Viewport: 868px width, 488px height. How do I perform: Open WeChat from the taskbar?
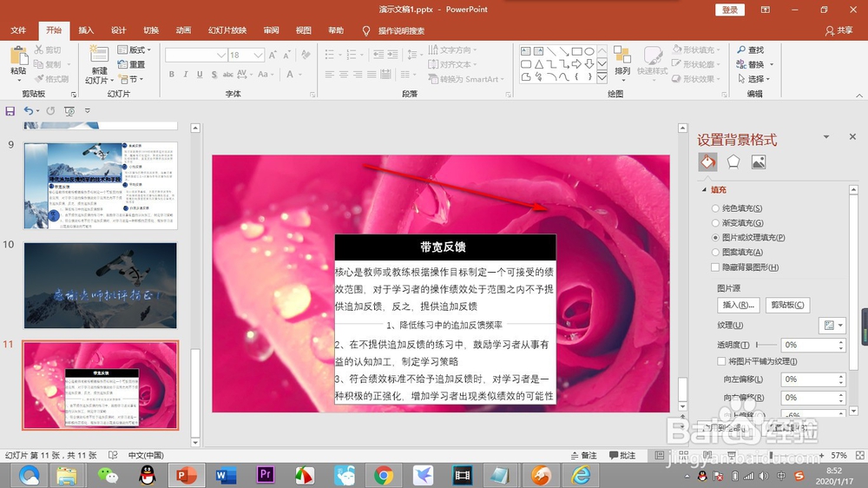click(108, 475)
